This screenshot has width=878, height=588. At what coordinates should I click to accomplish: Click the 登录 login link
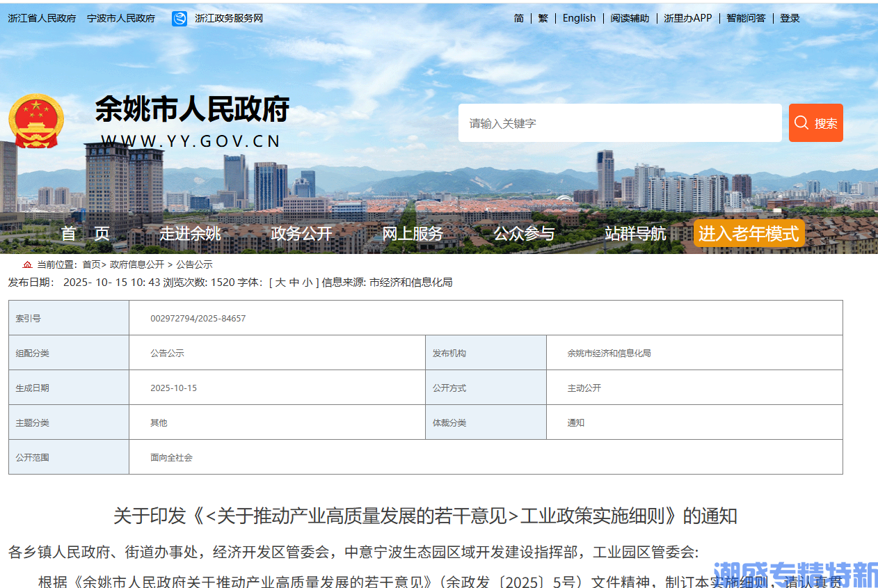(x=790, y=18)
